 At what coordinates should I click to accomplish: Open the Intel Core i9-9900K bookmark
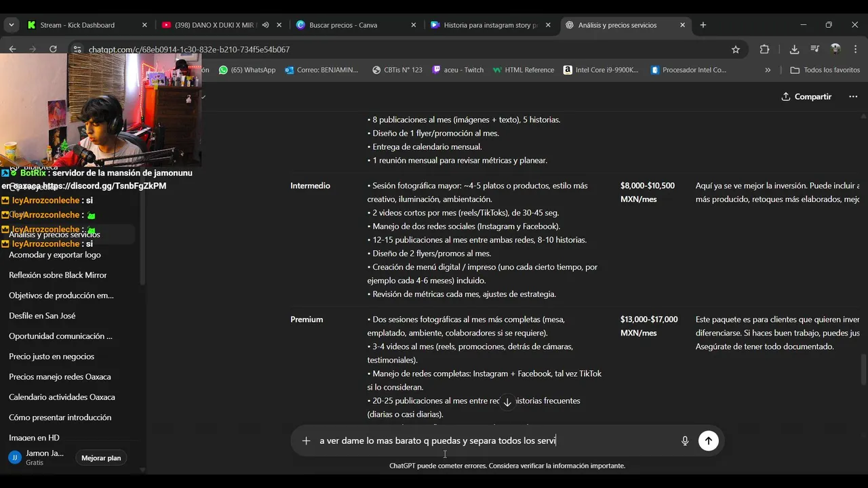click(601, 70)
